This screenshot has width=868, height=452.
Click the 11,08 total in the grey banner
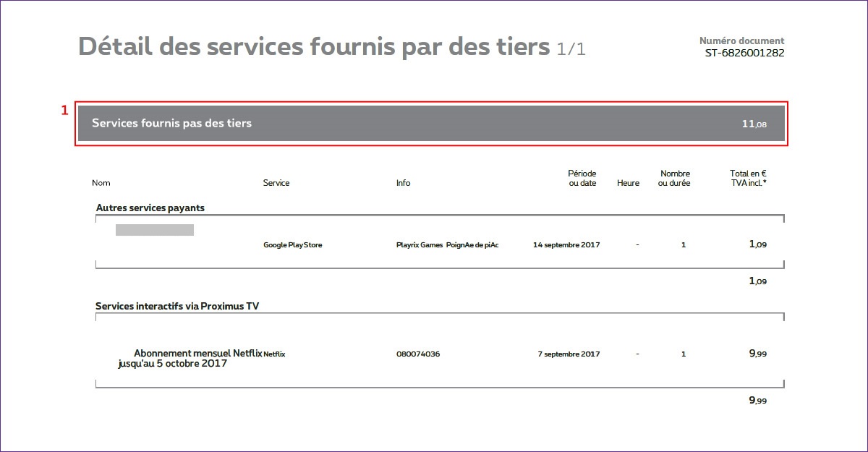point(754,124)
